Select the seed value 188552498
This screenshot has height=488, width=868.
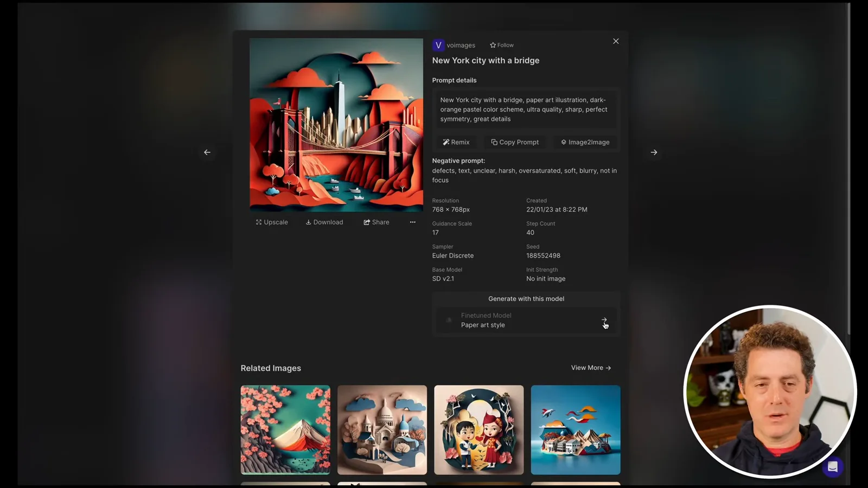click(x=543, y=256)
